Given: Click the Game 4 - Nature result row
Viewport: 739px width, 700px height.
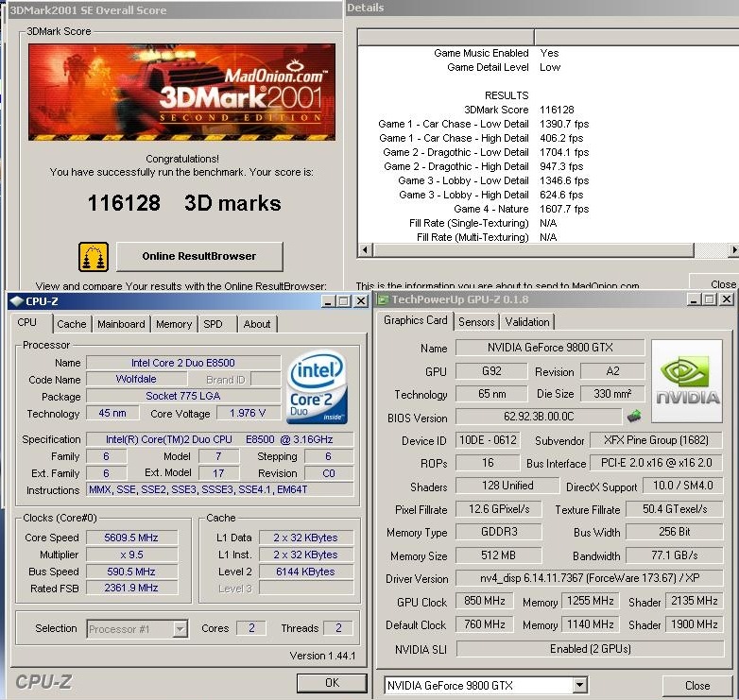Looking at the screenshot, I should 521,209.
